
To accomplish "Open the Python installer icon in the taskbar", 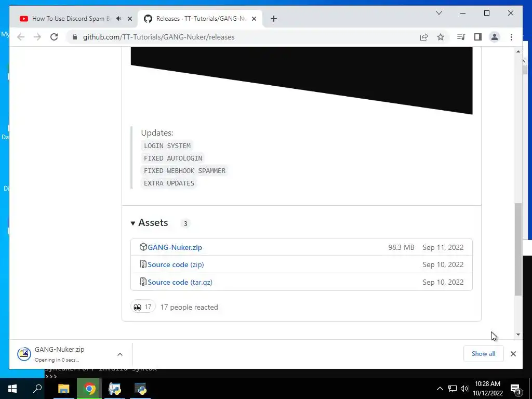I will [x=115, y=389].
